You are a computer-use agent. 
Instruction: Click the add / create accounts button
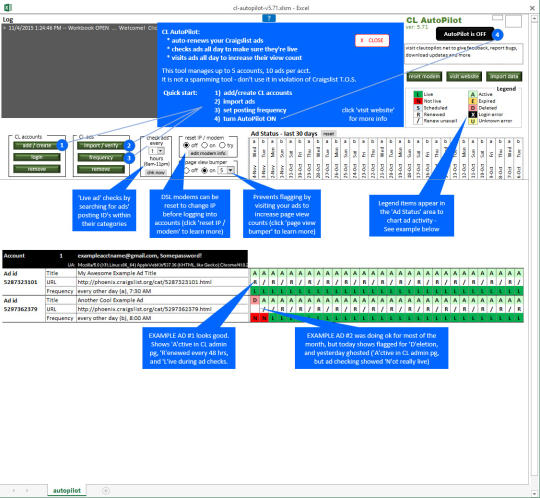point(37,145)
